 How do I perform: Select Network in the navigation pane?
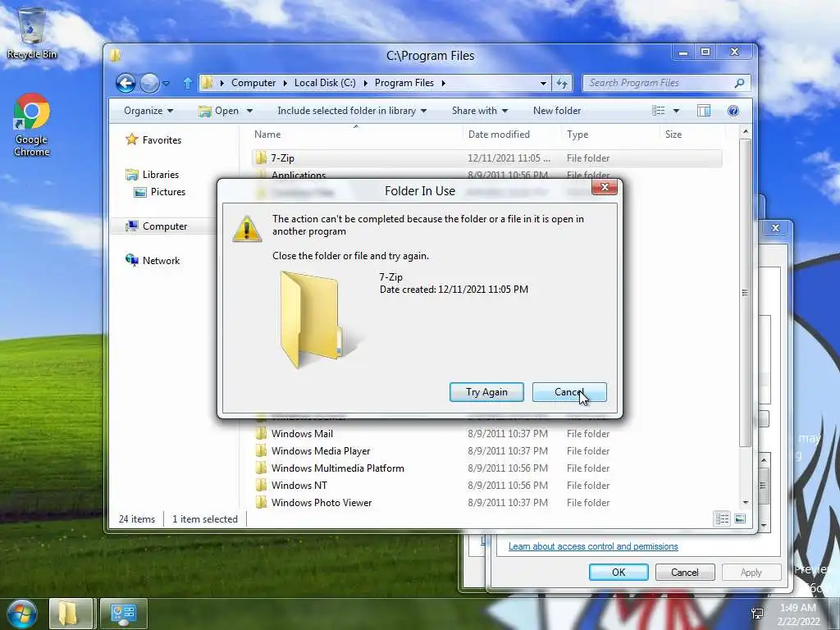pos(153,260)
